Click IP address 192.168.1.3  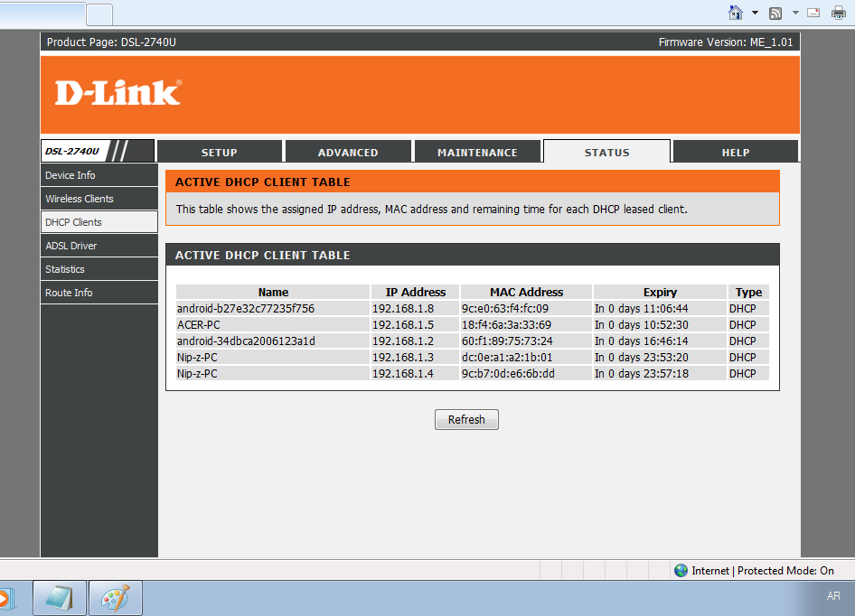coord(403,358)
